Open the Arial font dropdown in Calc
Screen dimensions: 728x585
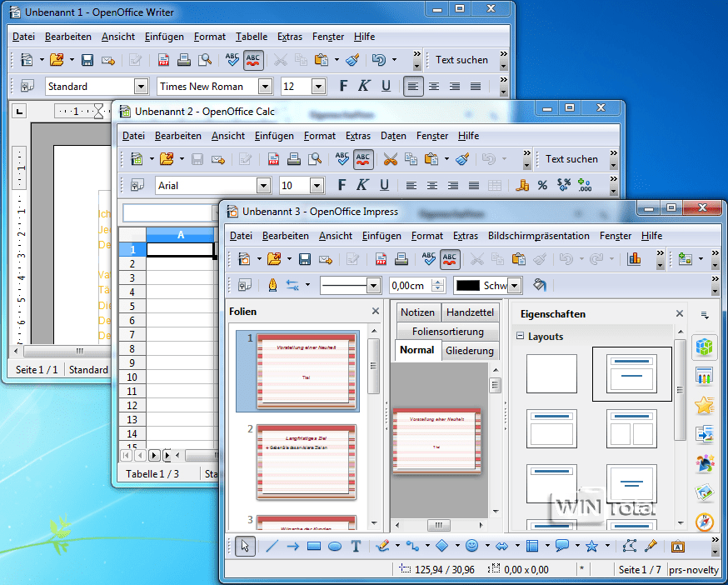[x=264, y=186]
